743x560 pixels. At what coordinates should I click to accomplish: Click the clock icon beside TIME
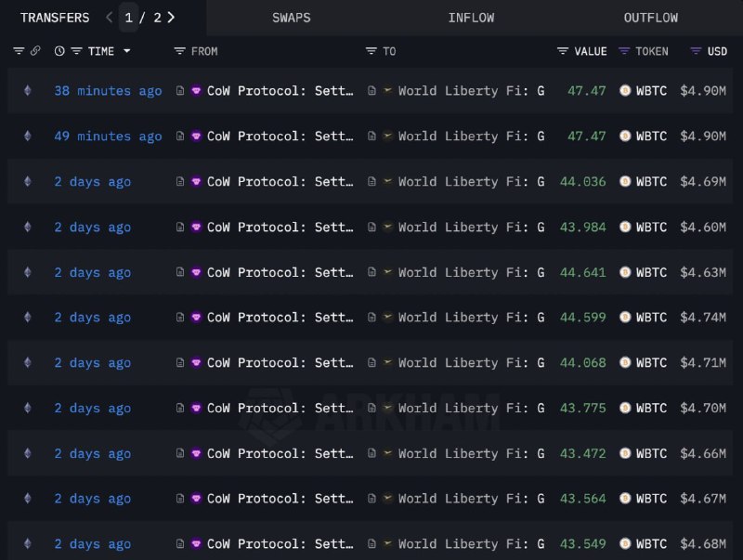pyautogui.click(x=59, y=51)
